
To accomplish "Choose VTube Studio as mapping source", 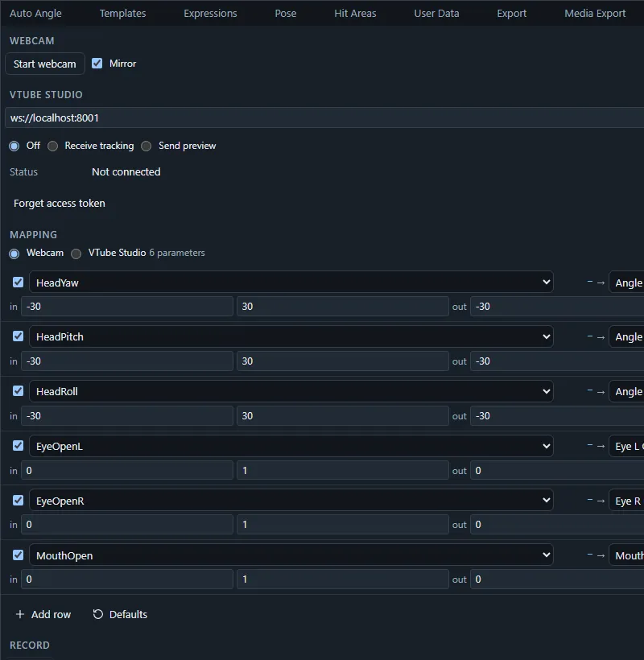I will coord(76,254).
